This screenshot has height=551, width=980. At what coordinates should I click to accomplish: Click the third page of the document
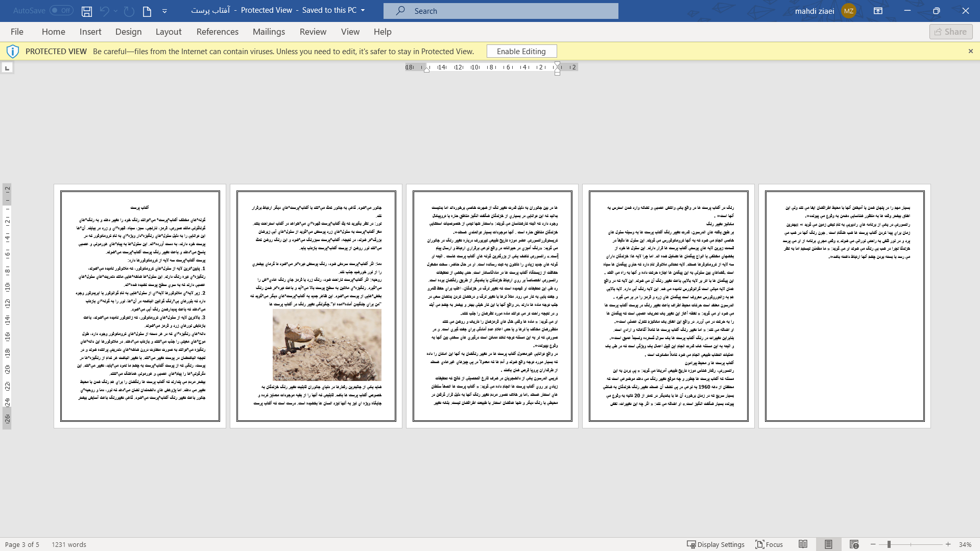click(x=492, y=306)
